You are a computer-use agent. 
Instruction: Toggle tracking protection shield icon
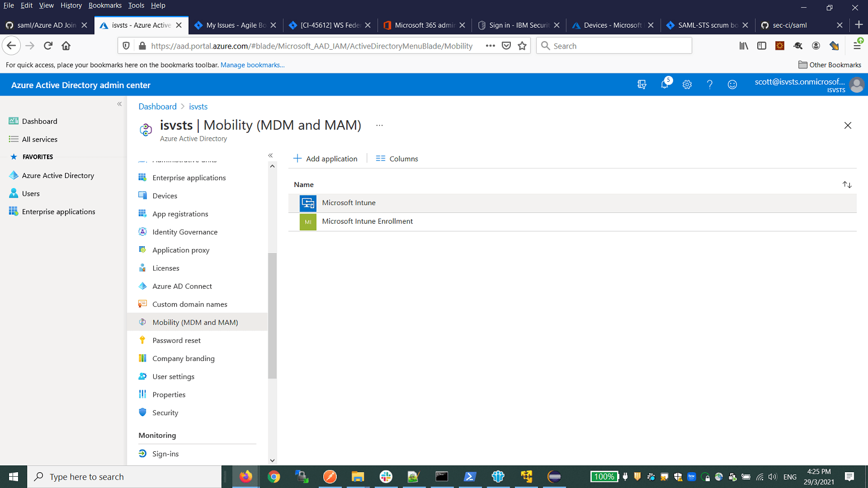127,46
